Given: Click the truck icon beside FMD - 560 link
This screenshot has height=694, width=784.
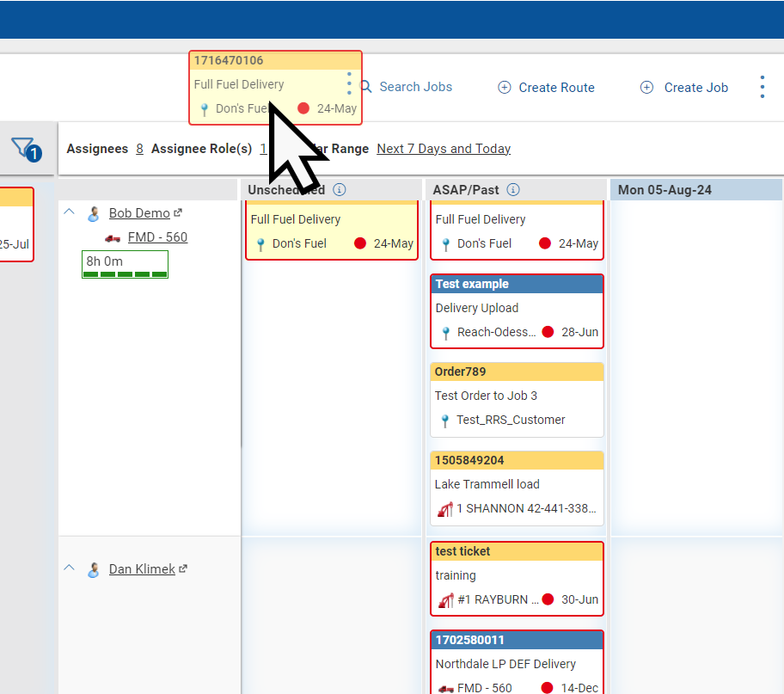Looking at the screenshot, I should click(x=113, y=238).
